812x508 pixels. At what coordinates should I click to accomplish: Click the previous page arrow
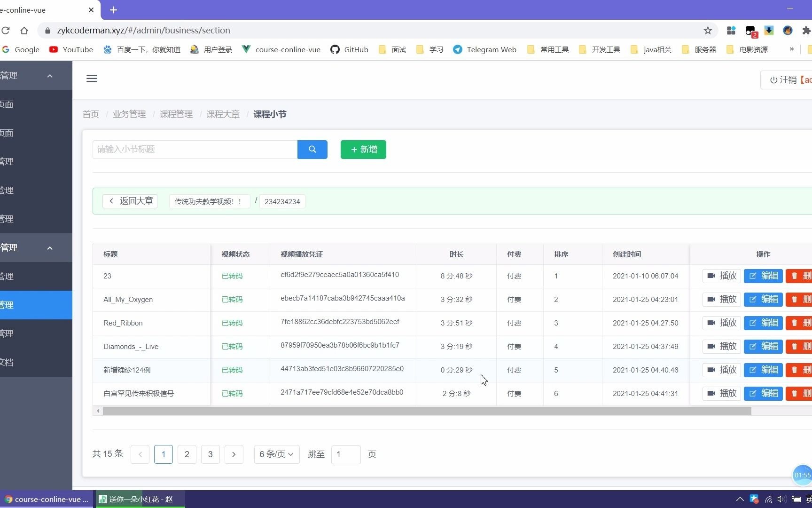140,454
